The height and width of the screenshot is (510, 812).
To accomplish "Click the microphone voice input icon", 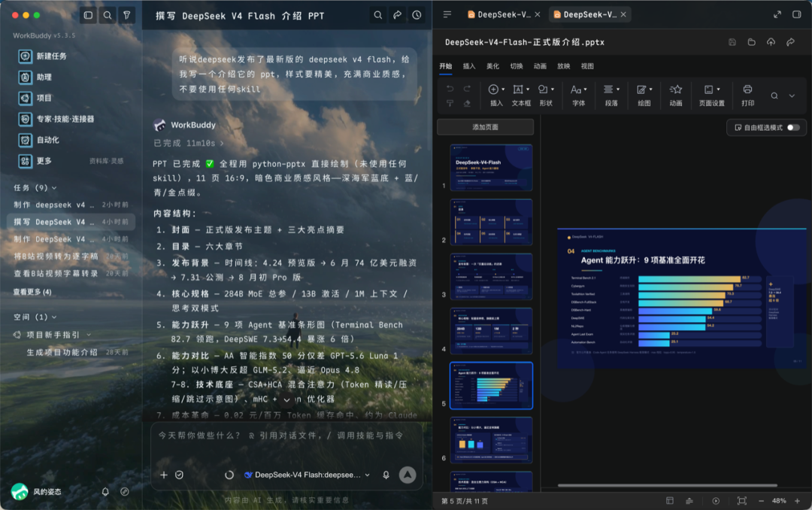I will coord(386,475).
